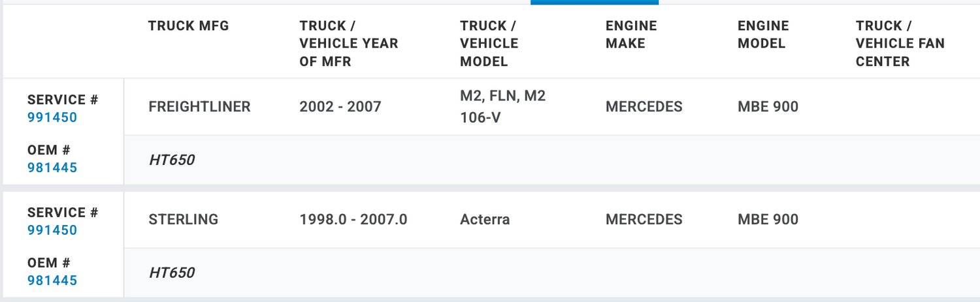Select the M2, FLN, M2 106-V model cell
The image size is (980, 302).
(502, 107)
